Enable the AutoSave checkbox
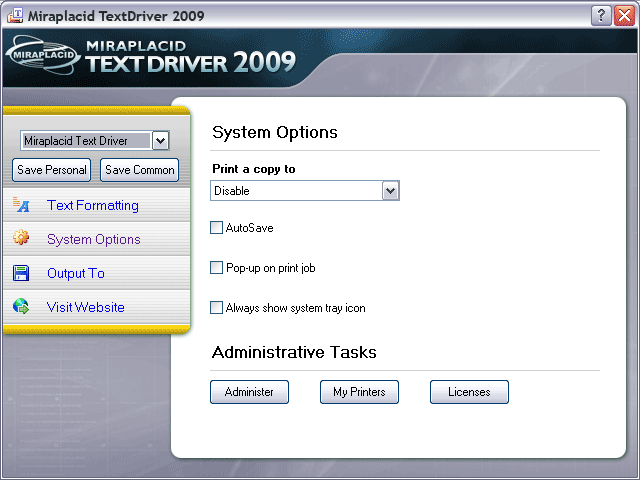Screen dimensions: 640x480 [x=216, y=227]
